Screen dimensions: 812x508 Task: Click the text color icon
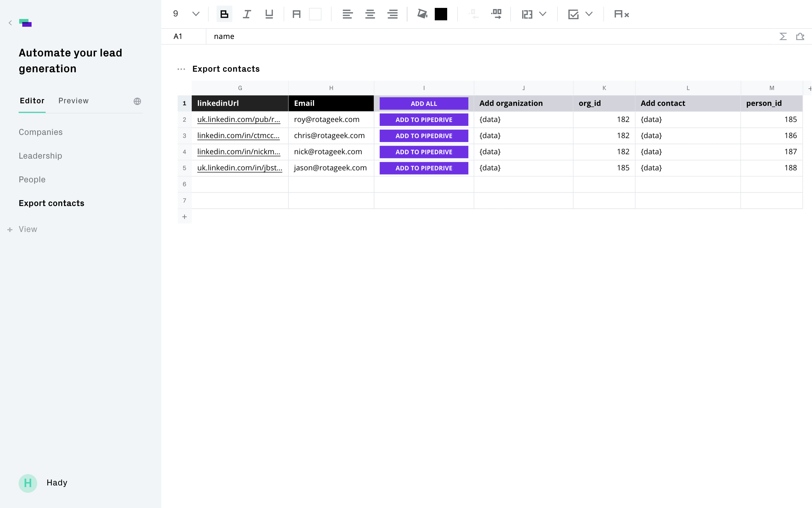pos(296,14)
